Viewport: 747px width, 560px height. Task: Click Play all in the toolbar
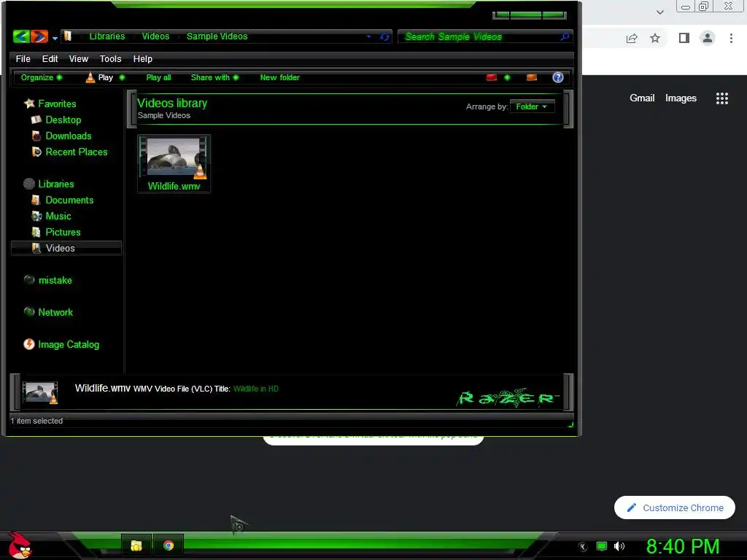pos(158,77)
